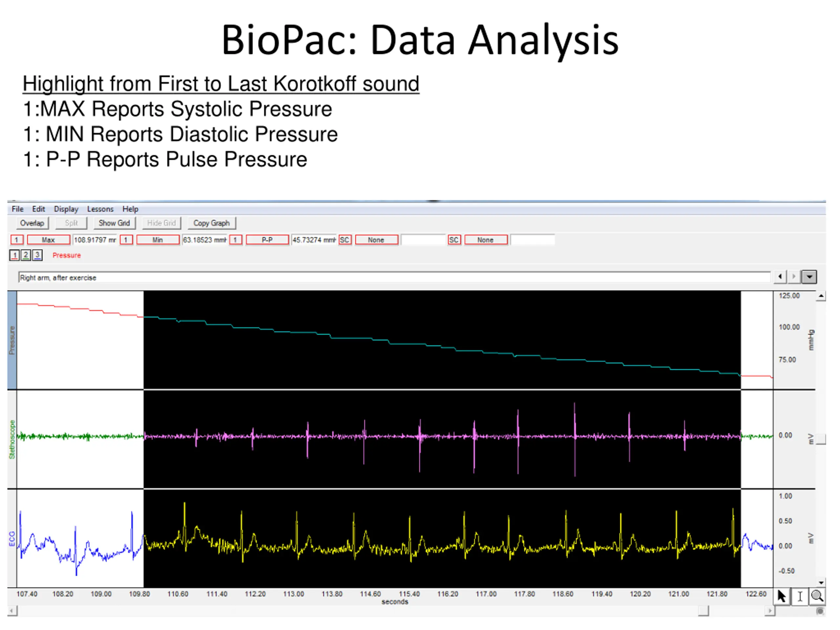Screen dimensions: 840x630
Task: Click the Hide Grid button
Action: point(161,223)
